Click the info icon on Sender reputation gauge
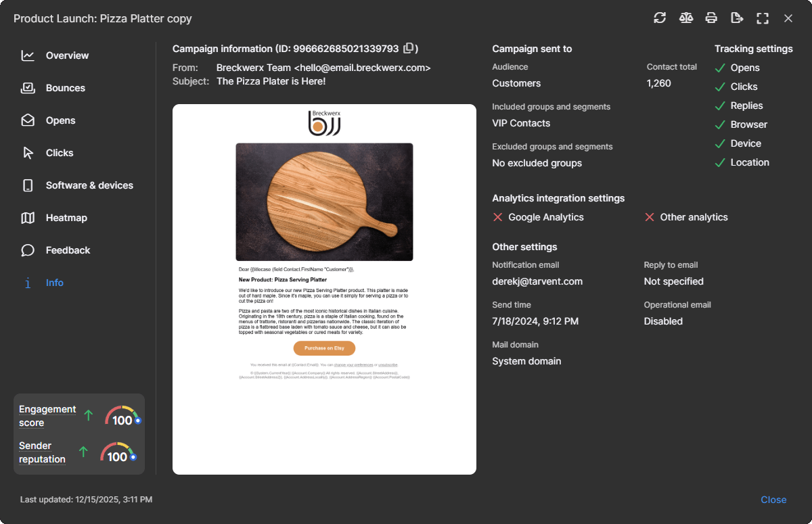Screen dimensions: 812x524 pos(133,457)
